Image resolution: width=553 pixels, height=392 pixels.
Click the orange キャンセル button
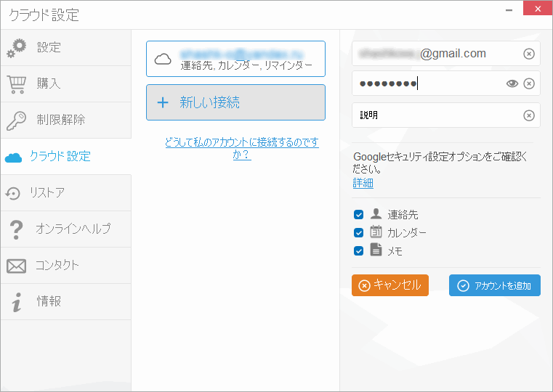(390, 285)
